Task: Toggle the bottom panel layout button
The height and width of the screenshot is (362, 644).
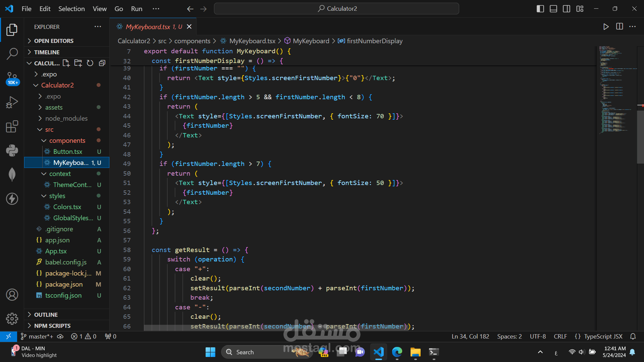Action: coord(553,9)
